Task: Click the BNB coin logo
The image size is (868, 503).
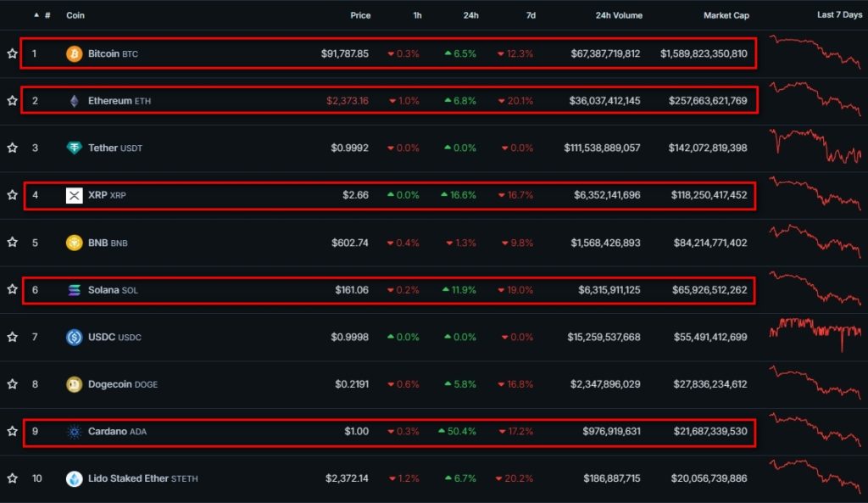Action: 75,242
